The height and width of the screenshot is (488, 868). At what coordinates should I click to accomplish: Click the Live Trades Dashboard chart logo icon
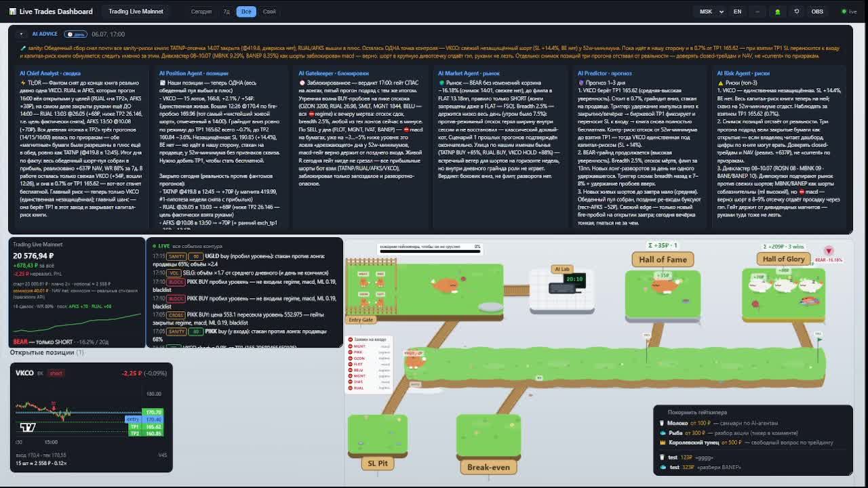14,12
